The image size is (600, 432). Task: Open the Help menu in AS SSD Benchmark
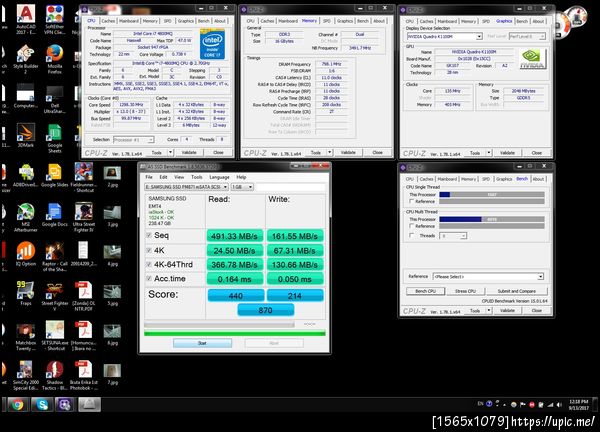(241, 177)
